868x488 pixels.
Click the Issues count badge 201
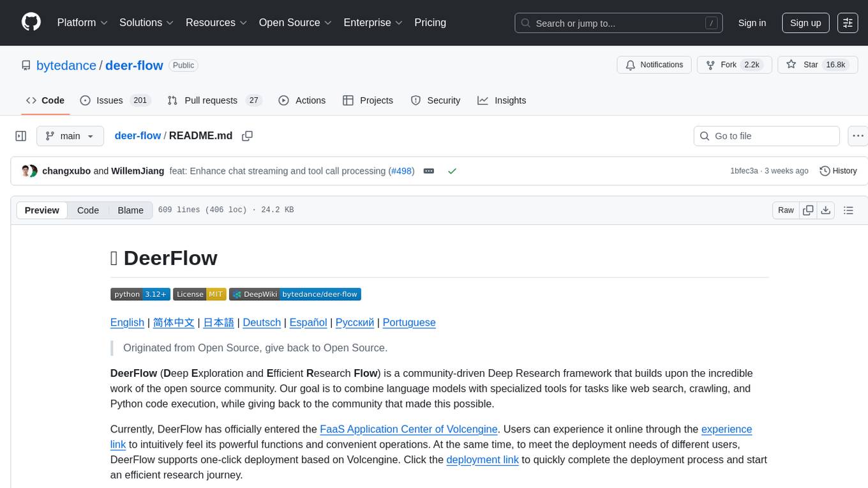click(140, 100)
